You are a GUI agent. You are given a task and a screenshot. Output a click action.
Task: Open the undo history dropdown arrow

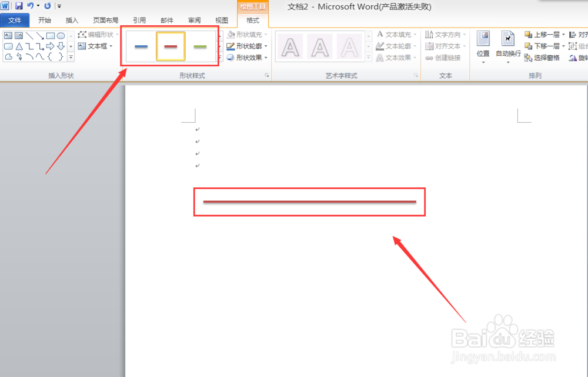coord(38,6)
